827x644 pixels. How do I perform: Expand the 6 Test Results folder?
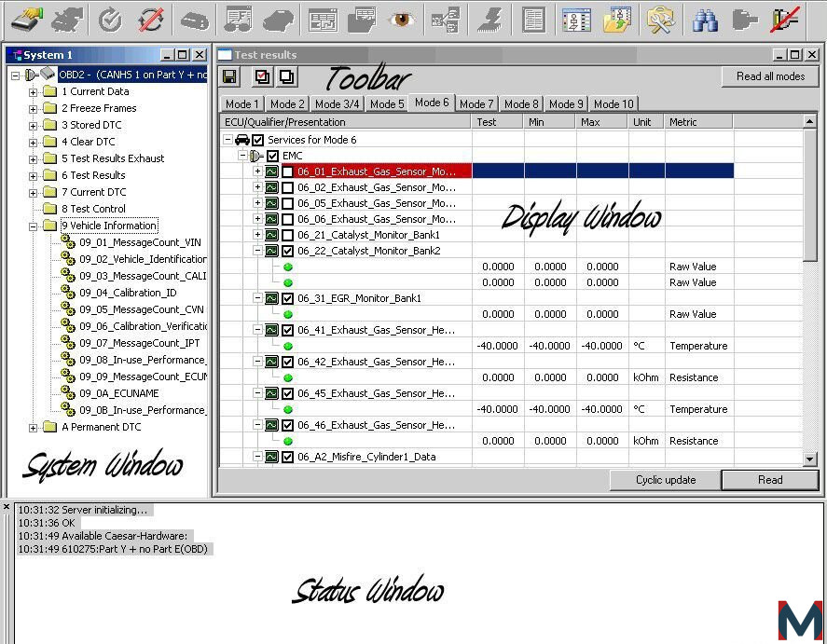33,176
